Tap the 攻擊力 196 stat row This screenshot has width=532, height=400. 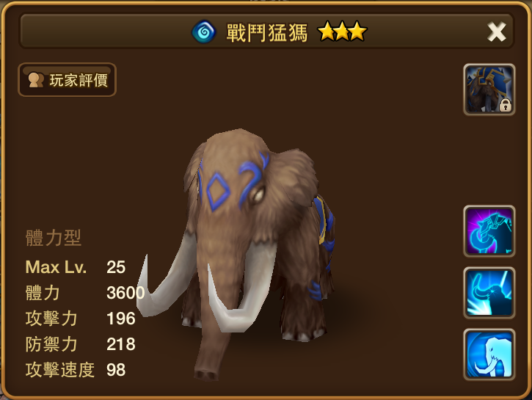pos(81,319)
